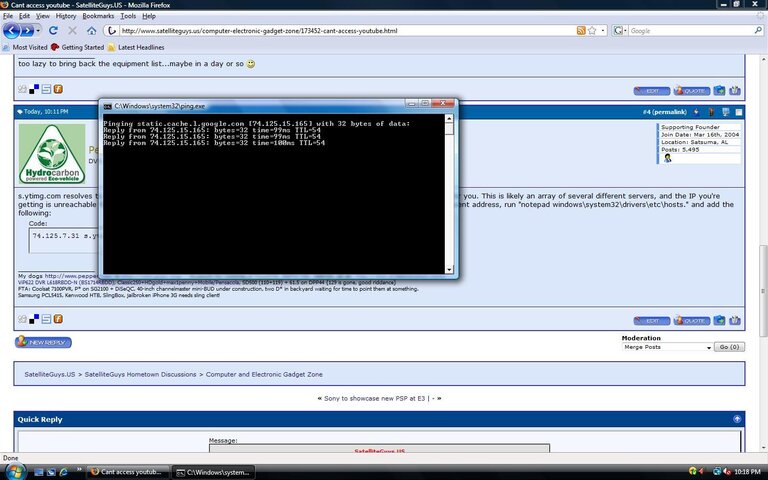Open the Edit menu
This screenshot has height=480, width=768.
point(24,16)
